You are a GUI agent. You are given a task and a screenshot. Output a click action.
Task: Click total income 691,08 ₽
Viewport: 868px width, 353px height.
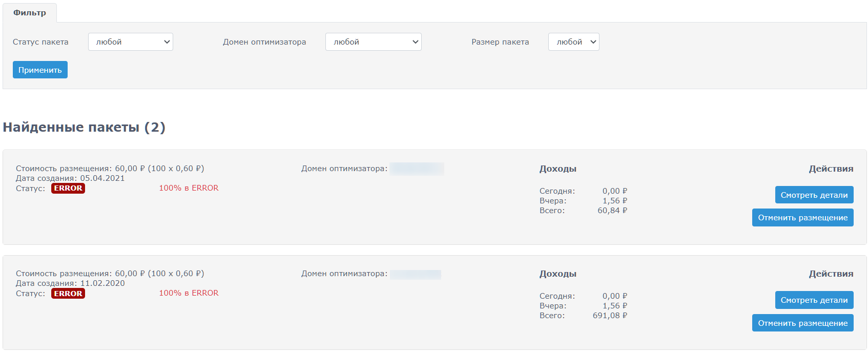click(610, 315)
